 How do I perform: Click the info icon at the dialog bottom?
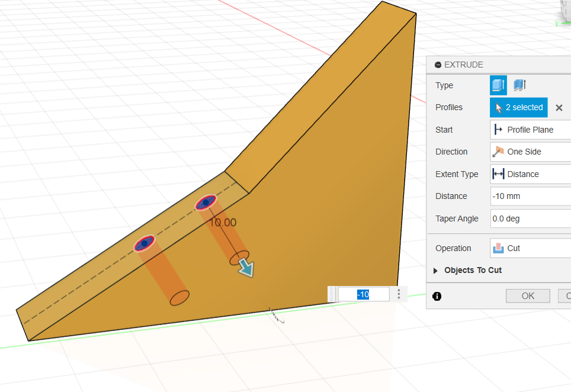[x=437, y=296]
